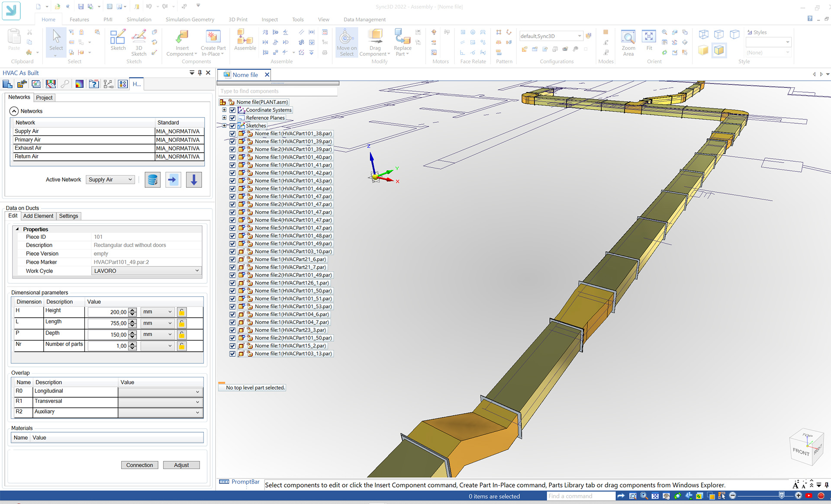Click the database icon beside Active Network
The width and height of the screenshot is (831, 504).
(x=152, y=180)
